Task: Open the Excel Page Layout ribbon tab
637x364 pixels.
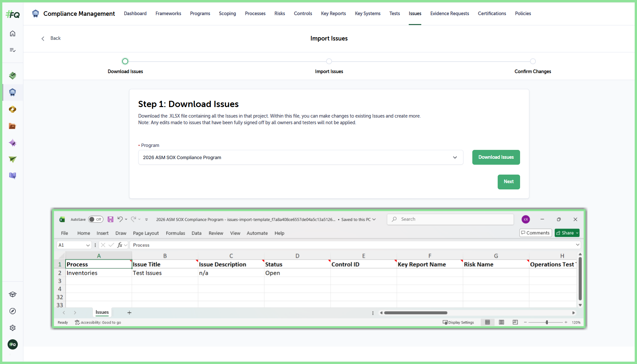Action: 146,233
